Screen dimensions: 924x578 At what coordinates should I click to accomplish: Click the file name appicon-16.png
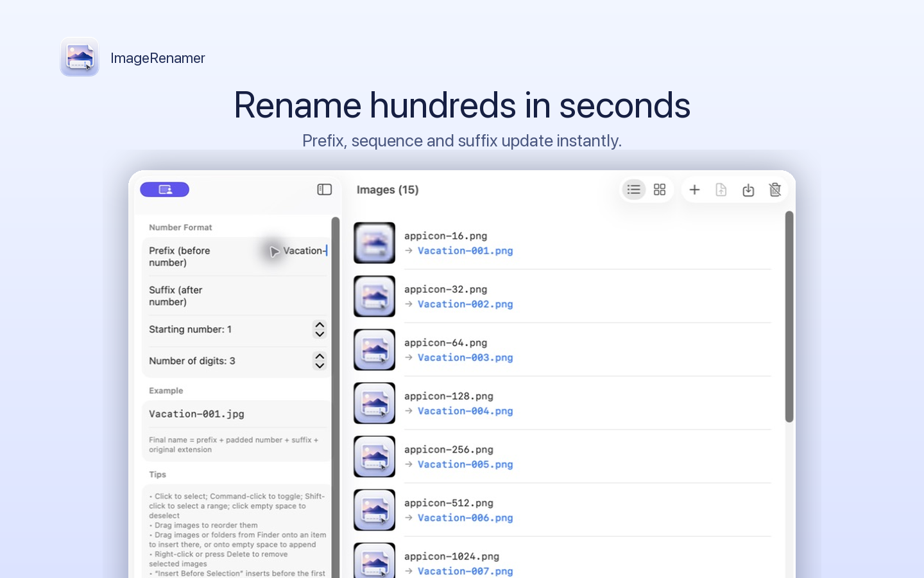tap(445, 236)
